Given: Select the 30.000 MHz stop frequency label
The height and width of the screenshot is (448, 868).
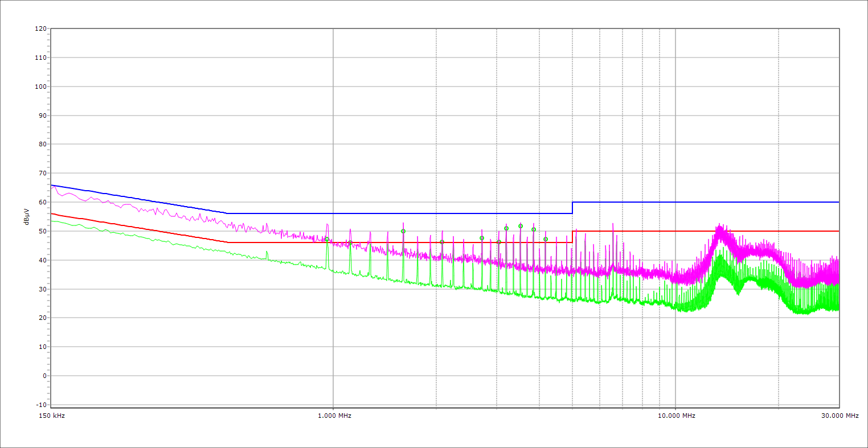Looking at the screenshot, I should [x=839, y=416].
